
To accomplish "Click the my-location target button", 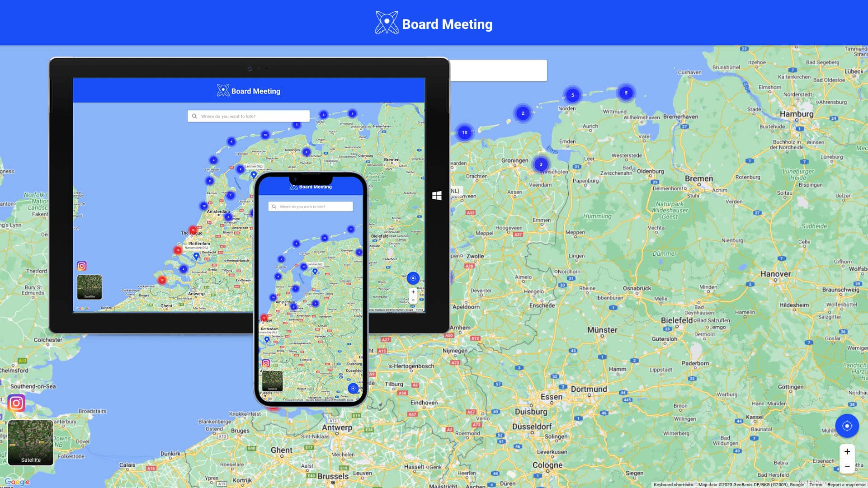I will [847, 426].
